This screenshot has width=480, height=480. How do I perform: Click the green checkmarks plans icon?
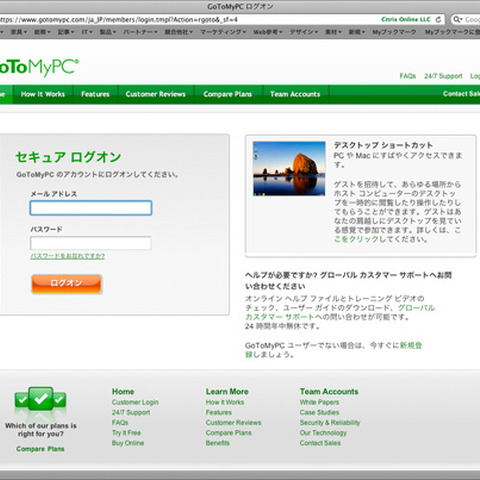40,400
